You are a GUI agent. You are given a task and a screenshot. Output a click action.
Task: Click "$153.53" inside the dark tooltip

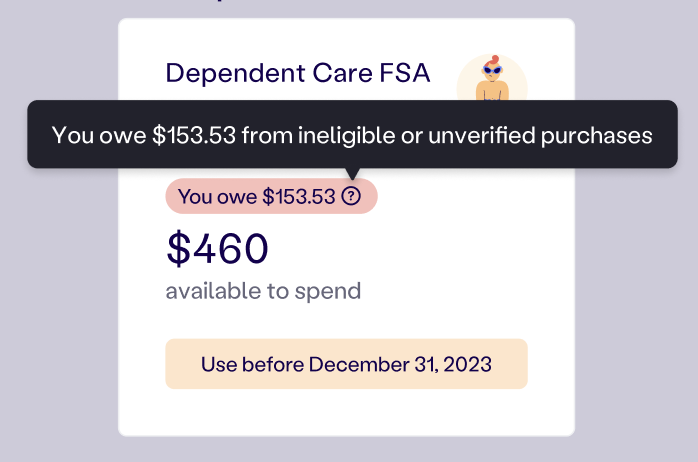(195, 134)
